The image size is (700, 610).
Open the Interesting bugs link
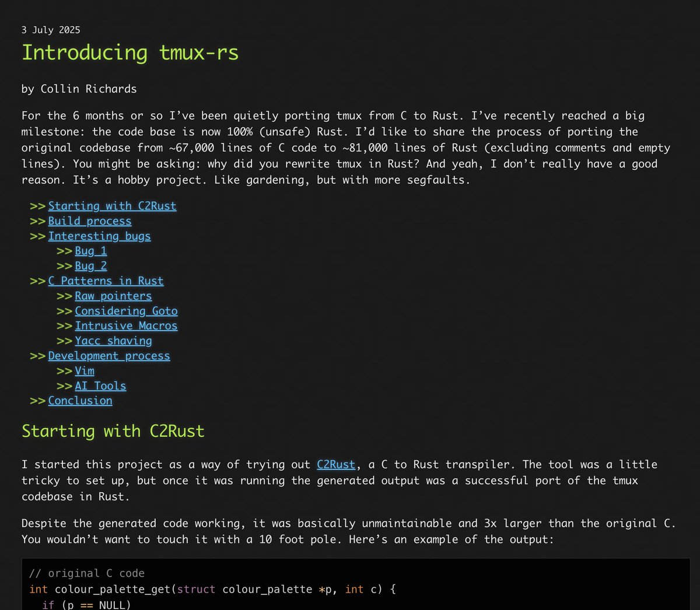point(99,236)
